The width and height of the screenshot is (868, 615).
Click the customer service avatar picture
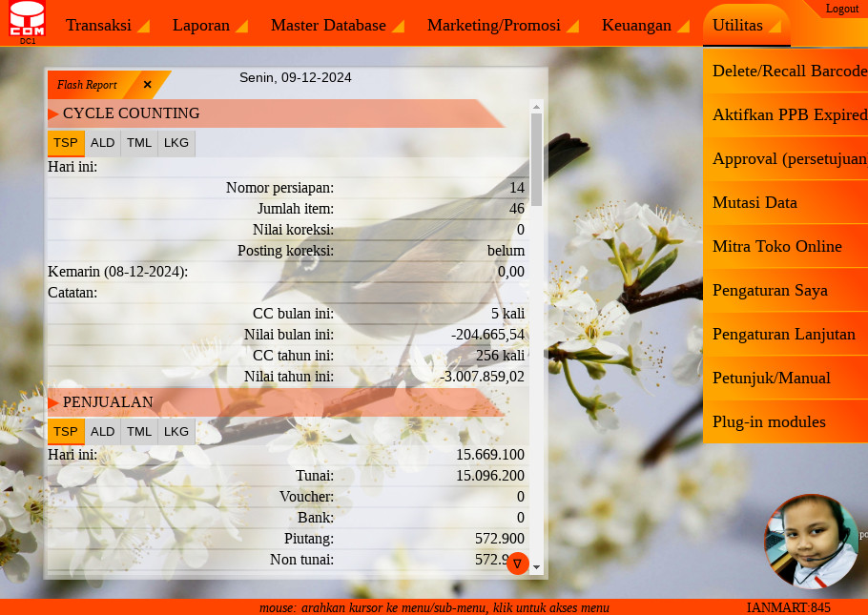click(x=811, y=542)
